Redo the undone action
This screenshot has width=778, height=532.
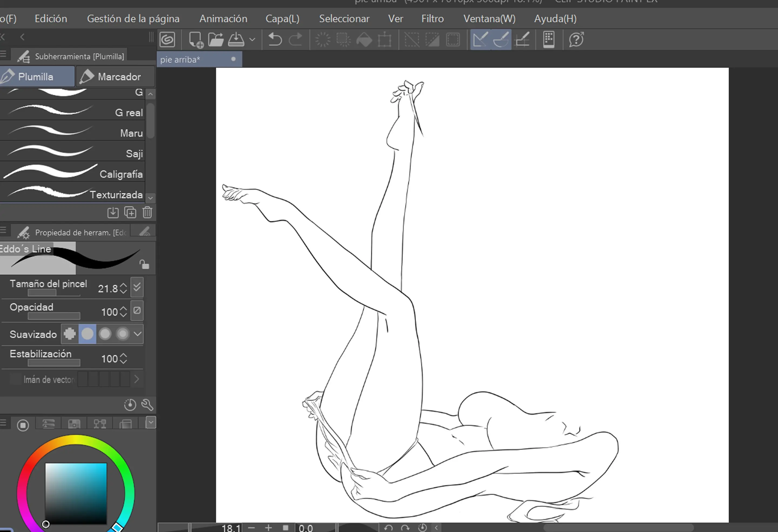(296, 40)
